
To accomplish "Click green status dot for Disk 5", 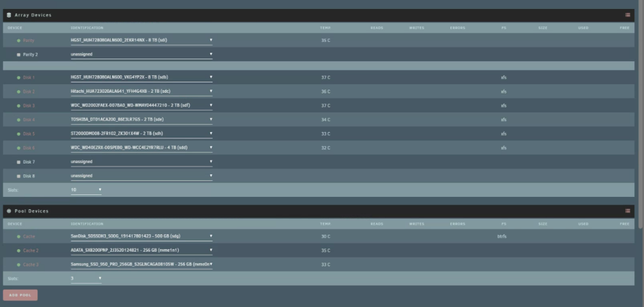I will tap(19, 134).
